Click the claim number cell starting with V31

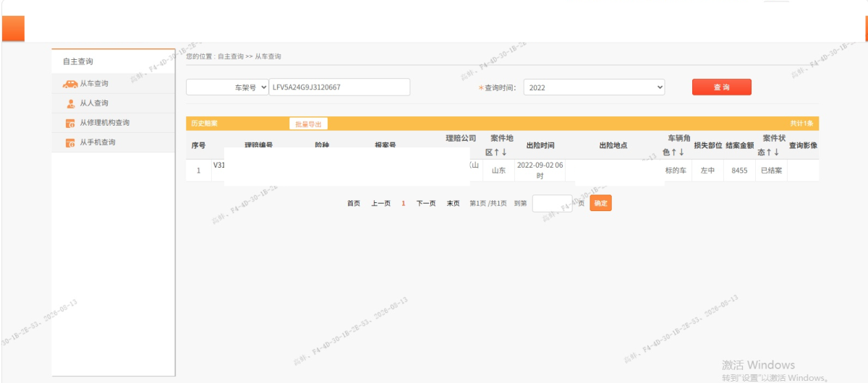pyautogui.click(x=218, y=165)
